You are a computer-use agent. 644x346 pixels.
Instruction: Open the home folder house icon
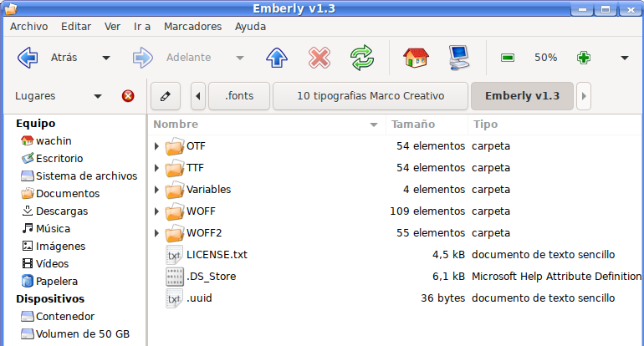pos(416,58)
